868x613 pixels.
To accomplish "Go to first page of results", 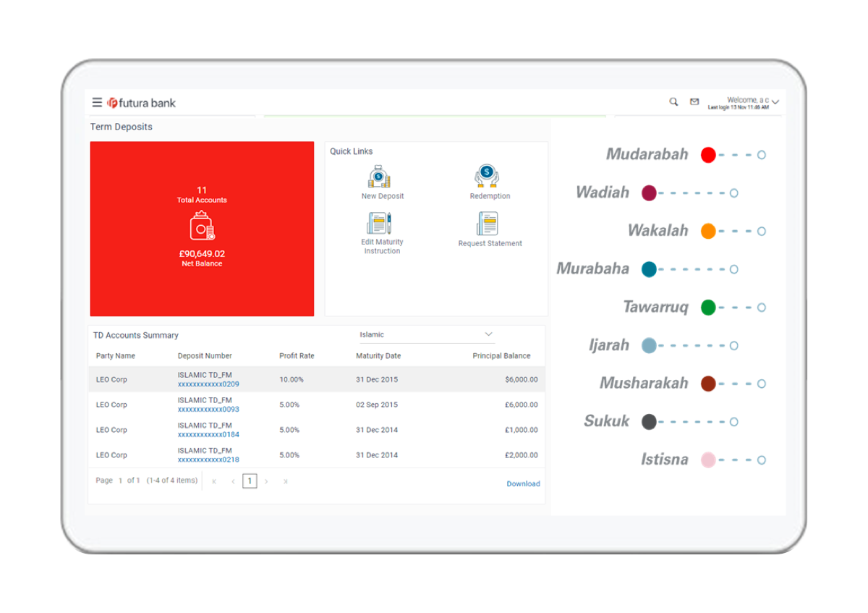I will [214, 481].
